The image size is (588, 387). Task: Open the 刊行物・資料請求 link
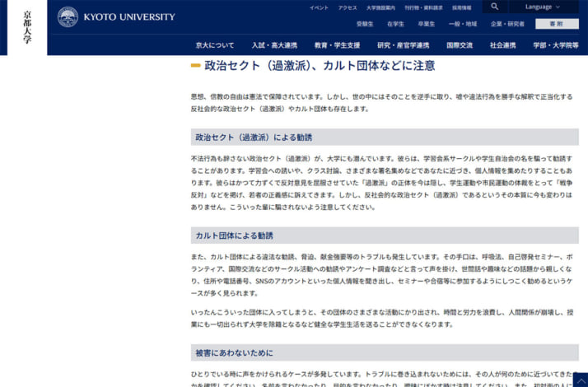423,8
